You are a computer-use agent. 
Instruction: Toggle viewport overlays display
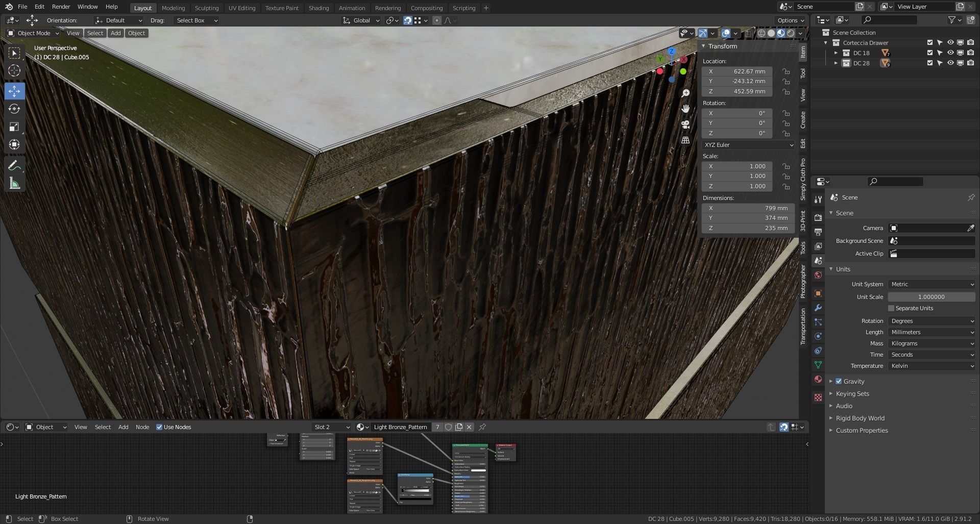(x=726, y=33)
